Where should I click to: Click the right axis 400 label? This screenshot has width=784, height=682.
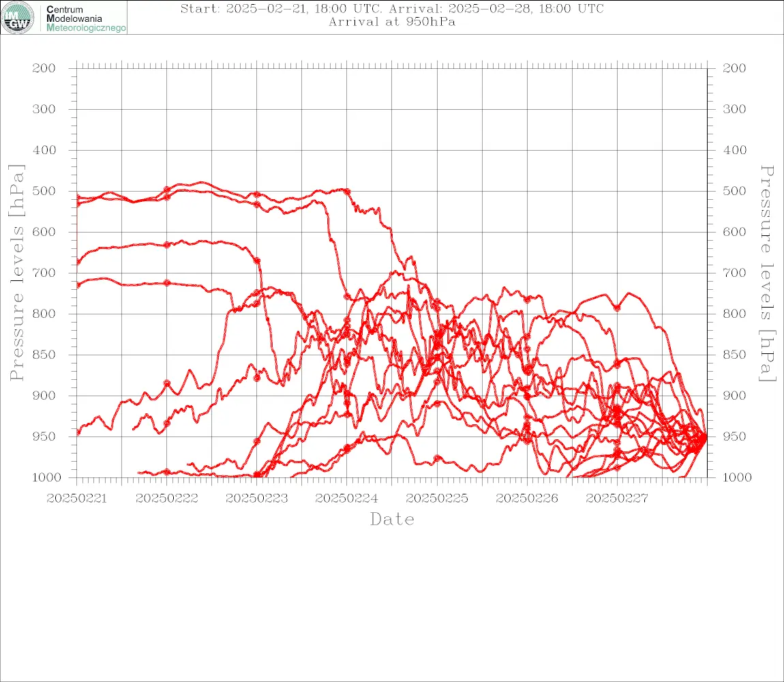pos(734,150)
